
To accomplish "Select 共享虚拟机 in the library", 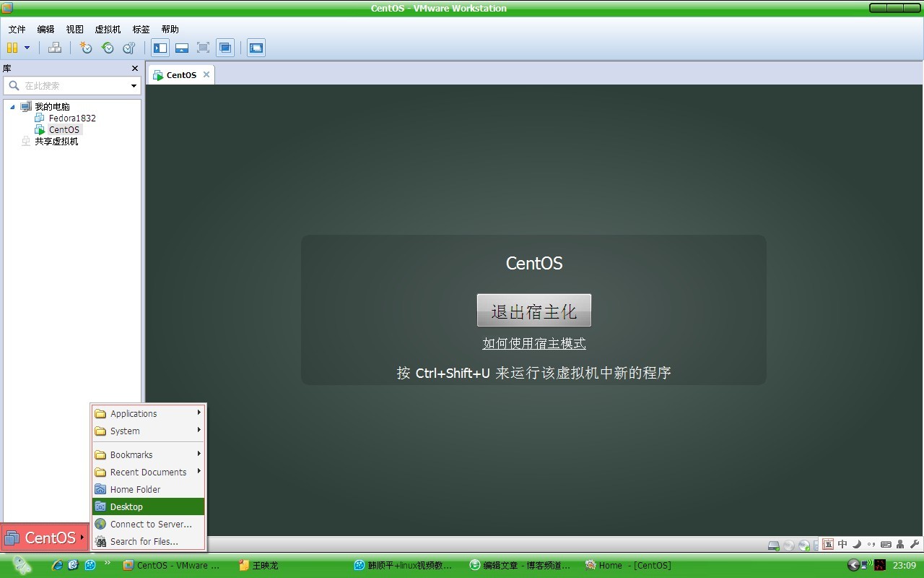I will point(56,142).
